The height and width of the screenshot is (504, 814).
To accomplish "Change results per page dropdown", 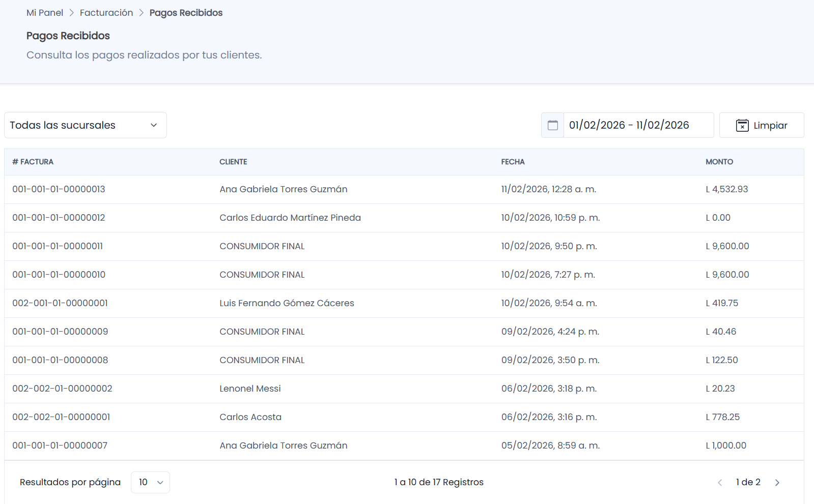I will pos(150,482).
